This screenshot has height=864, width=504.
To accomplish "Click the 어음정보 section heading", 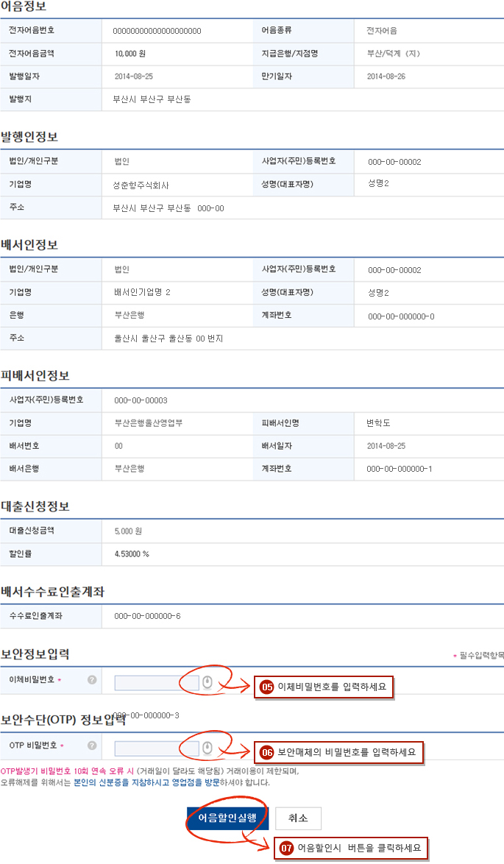I will (24, 7).
